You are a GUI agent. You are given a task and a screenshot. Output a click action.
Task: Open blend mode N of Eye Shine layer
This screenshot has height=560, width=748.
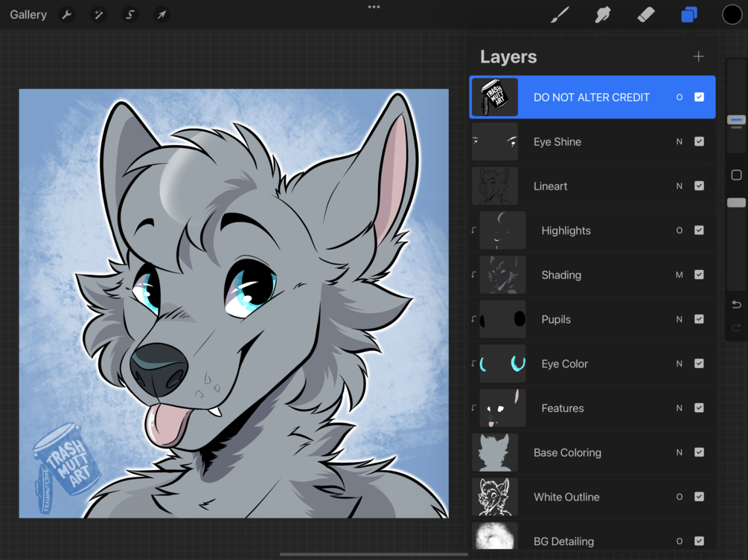click(680, 141)
